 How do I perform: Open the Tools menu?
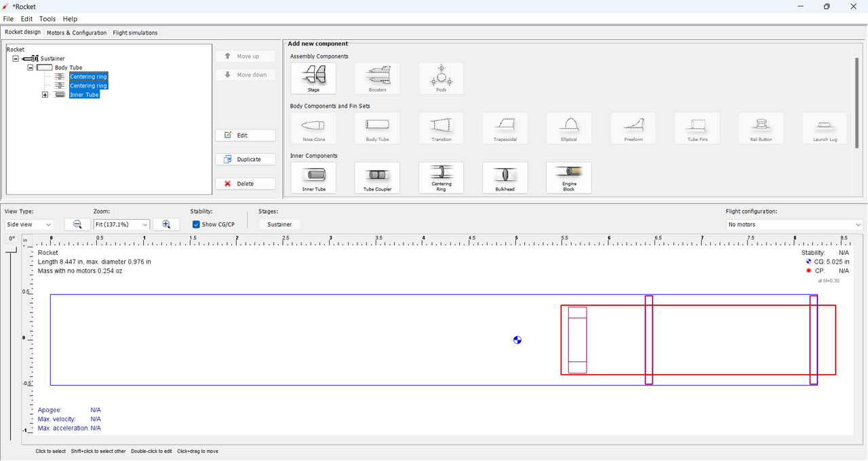click(47, 19)
